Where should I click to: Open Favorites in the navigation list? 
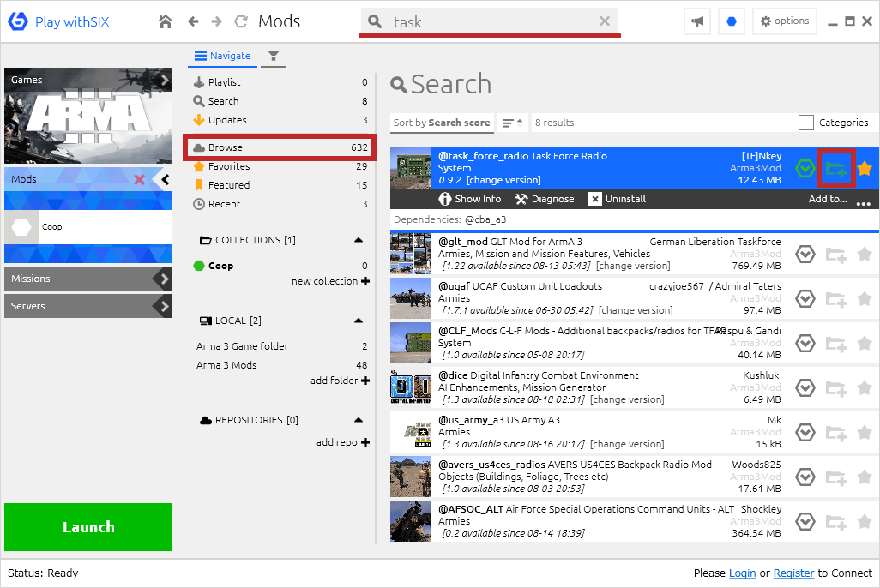[x=280, y=166]
